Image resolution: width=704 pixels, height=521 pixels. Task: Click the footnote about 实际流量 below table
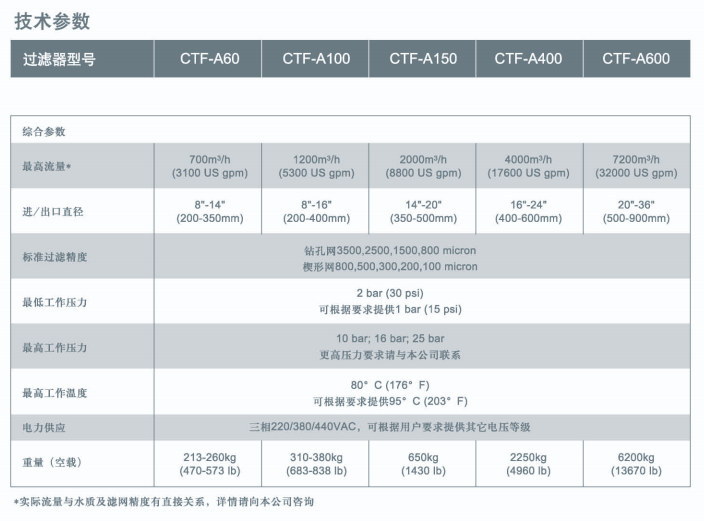click(x=163, y=501)
